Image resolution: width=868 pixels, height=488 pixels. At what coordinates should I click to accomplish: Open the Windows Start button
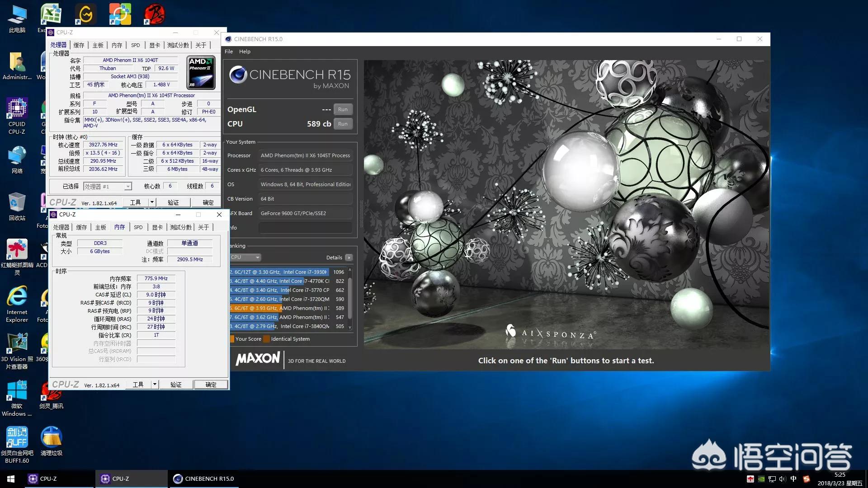(11, 479)
